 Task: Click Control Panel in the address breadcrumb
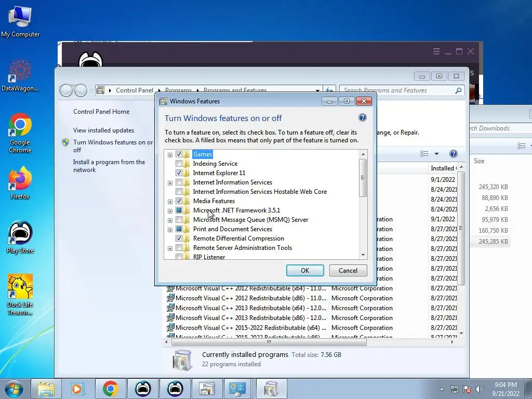[135, 90]
